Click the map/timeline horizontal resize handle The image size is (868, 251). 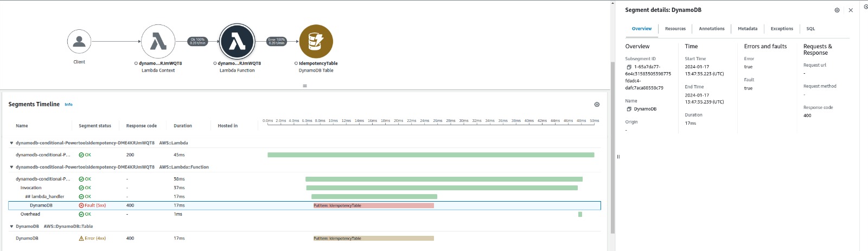coord(305,86)
